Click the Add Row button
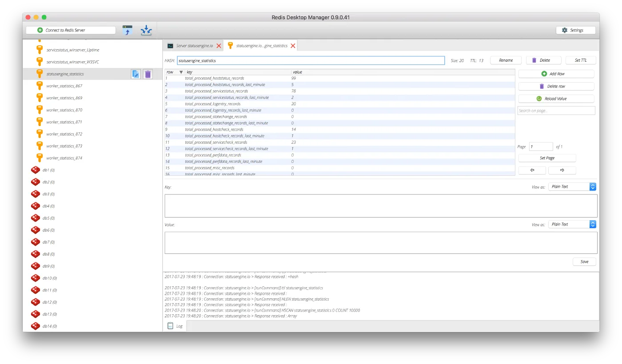 point(556,74)
